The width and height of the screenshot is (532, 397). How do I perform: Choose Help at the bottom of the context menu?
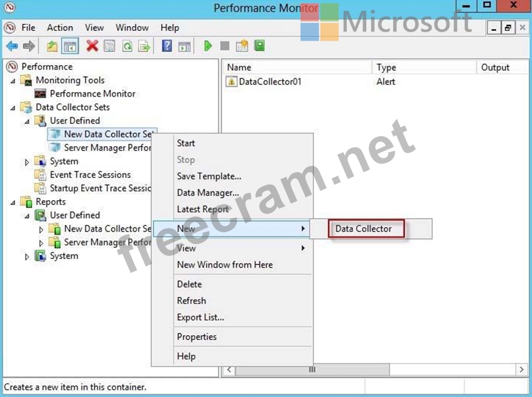[232, 357]
